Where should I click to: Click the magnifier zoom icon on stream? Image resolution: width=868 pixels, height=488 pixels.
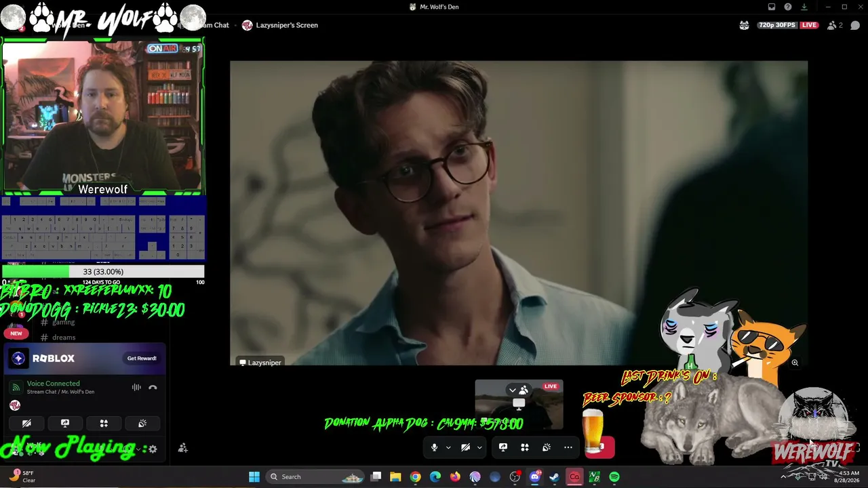click(x=795, y=363)
